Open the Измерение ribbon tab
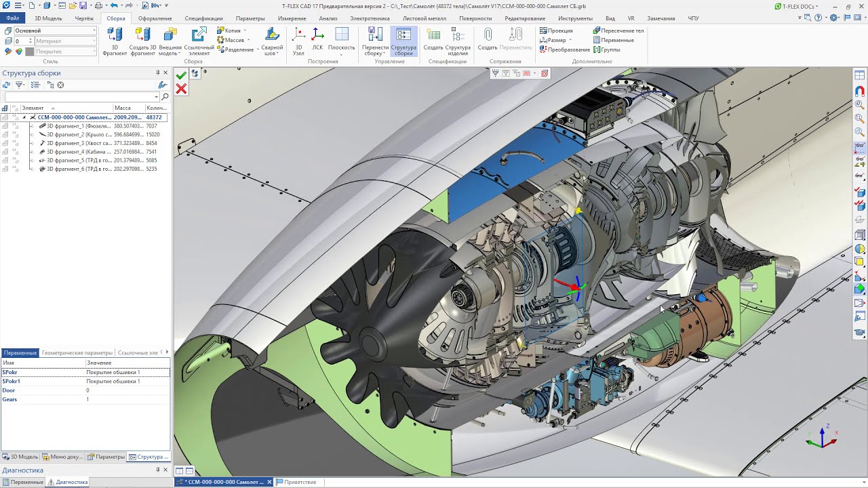Screen dimensions: 868x488 click(x=292, y=18)
